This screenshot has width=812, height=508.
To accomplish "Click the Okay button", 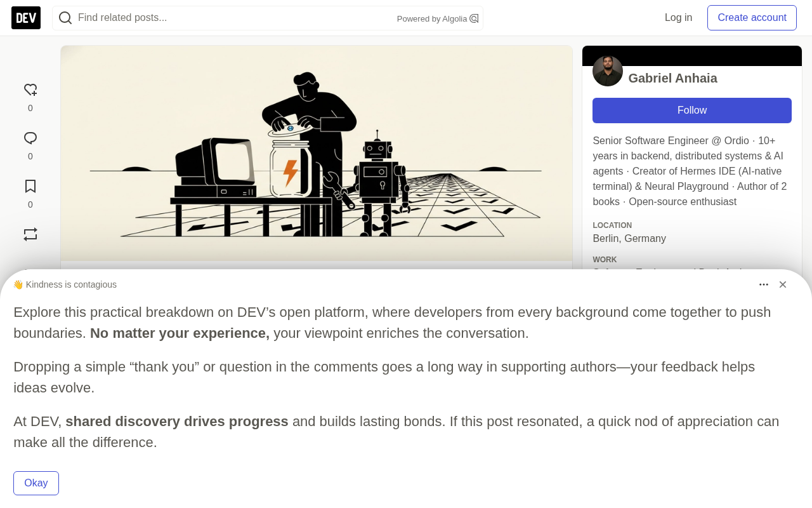I will click(36, 483).
